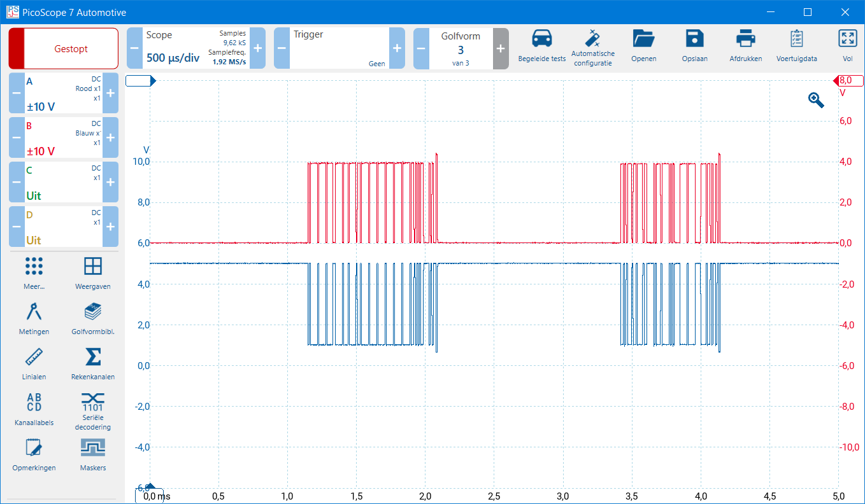865x504 pixels.
Task: Increase timebase with Scope plus button
Action: pos(257,48)
